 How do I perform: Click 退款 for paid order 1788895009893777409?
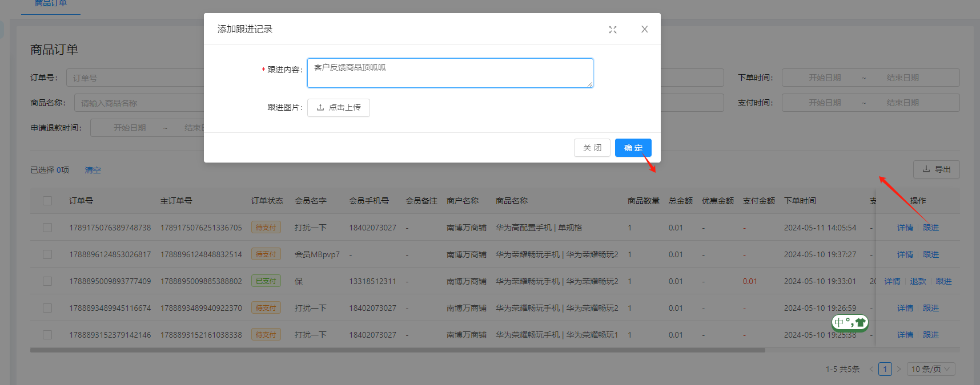[x=918, y=281]
